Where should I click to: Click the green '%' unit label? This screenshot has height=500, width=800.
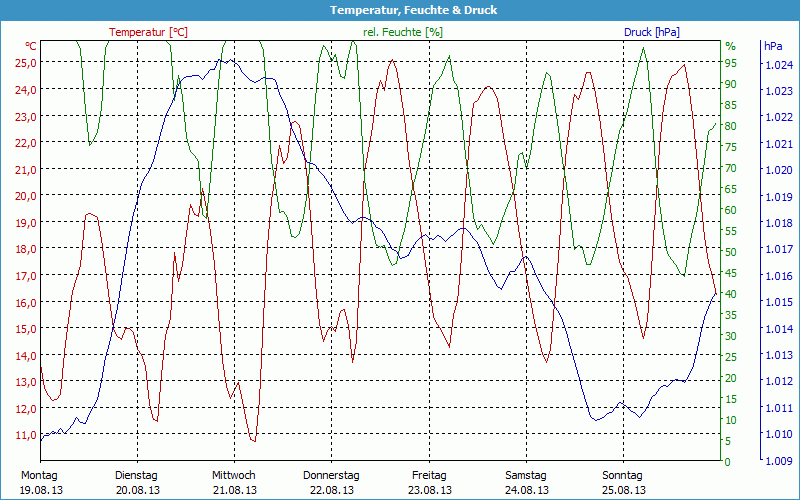731,46
